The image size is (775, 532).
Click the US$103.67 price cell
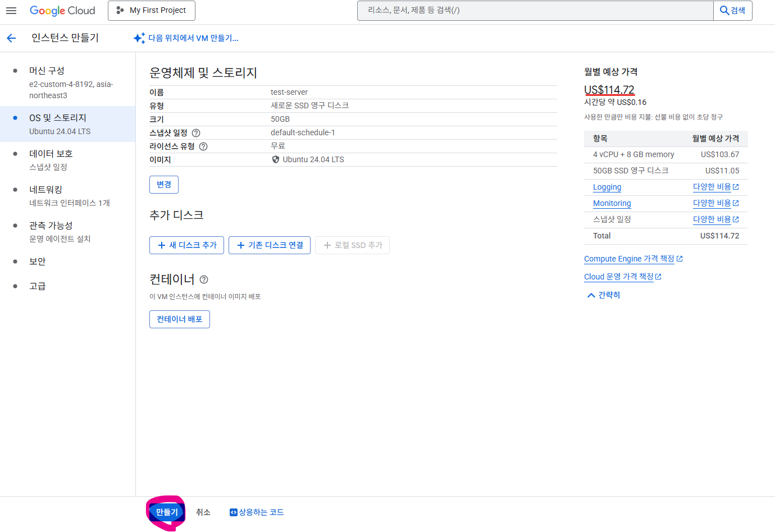[x=720, y=154]
